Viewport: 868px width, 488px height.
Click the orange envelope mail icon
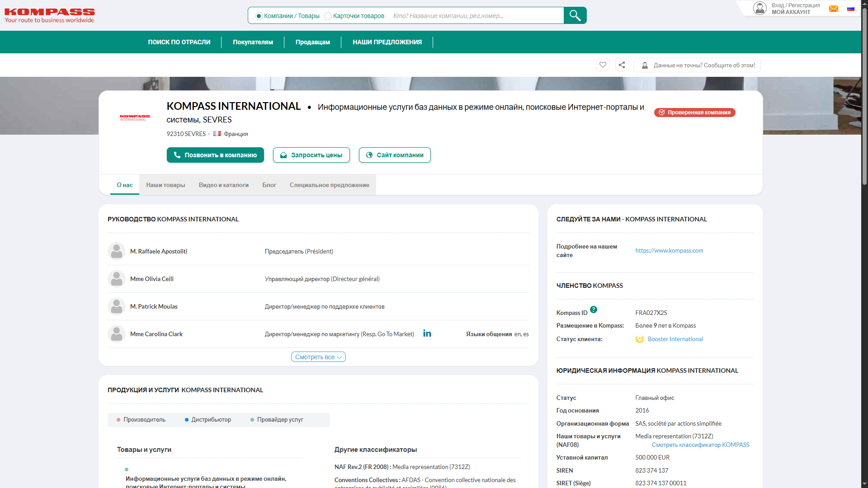pyautogui.click(x=834, y=9)
